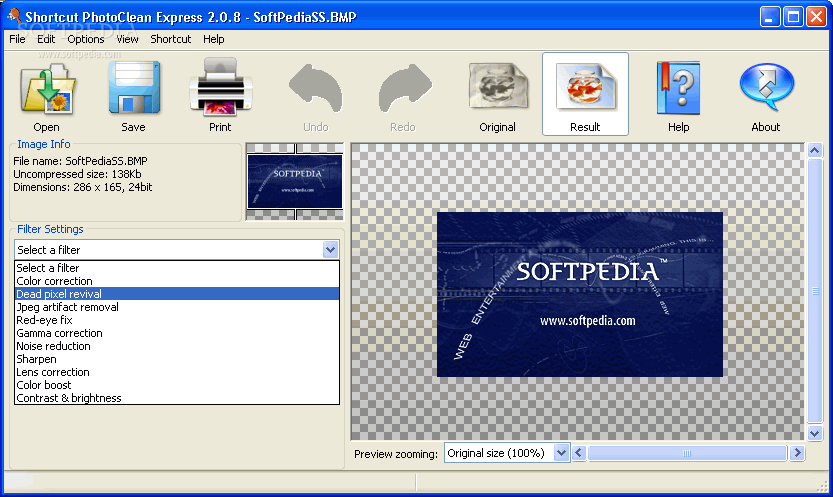Minimize the PhotoClean Express window
Viewport: 833px width, 497px height.
click(x=770, y=17)
